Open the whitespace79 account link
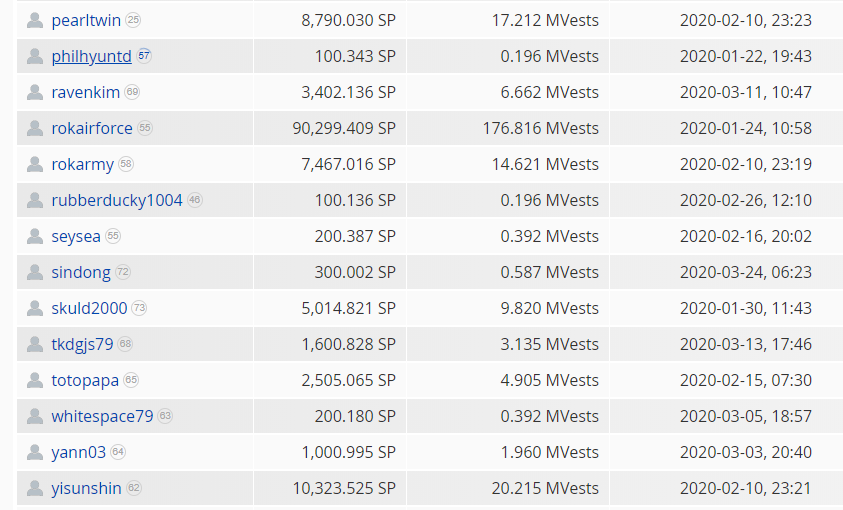 pos(102,416)
